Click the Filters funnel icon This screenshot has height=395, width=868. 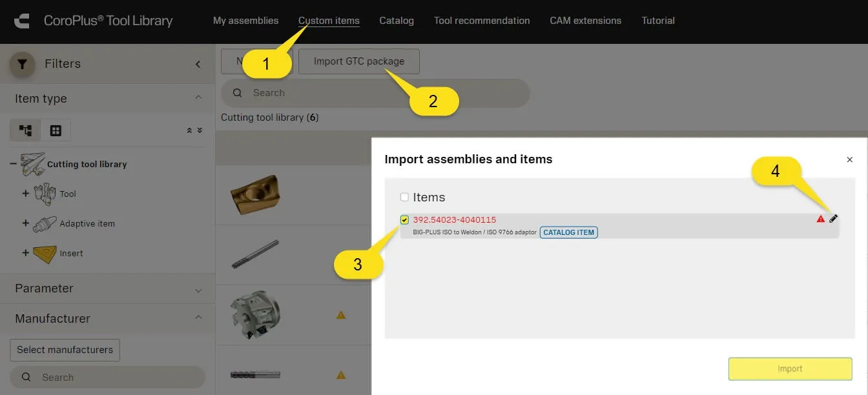(x=23, y=64)
